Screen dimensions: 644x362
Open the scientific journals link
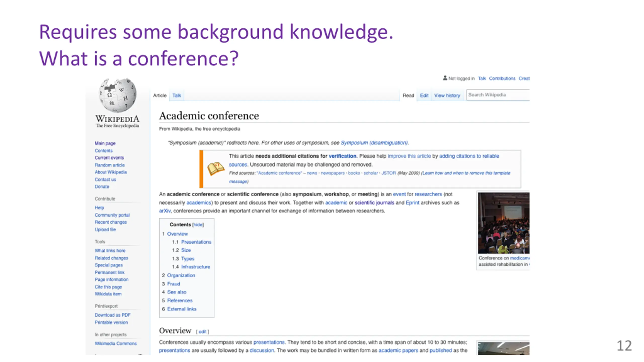point(375,203)
